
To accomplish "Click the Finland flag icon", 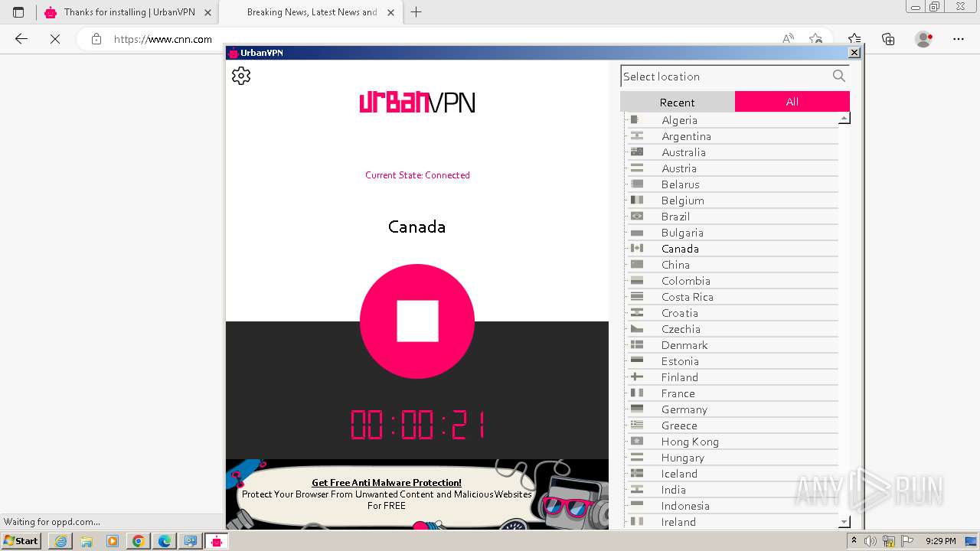I will tap(637, 377).
